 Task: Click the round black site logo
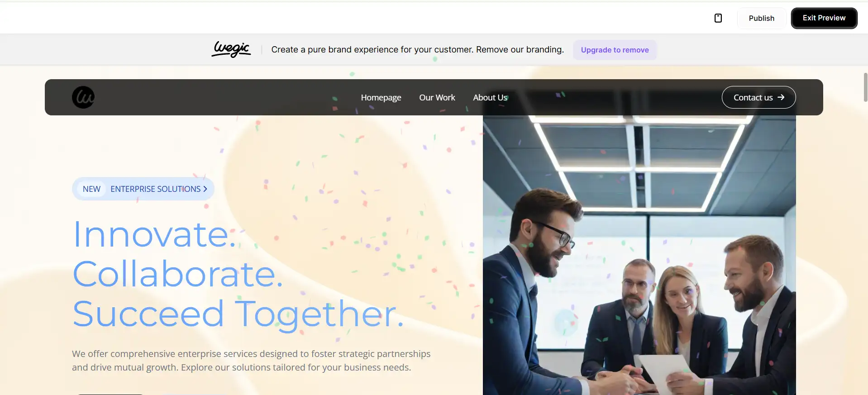tap(83, 97)
